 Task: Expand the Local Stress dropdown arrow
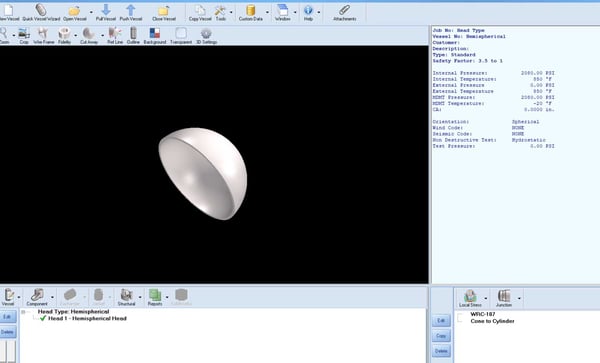[486, 298]
